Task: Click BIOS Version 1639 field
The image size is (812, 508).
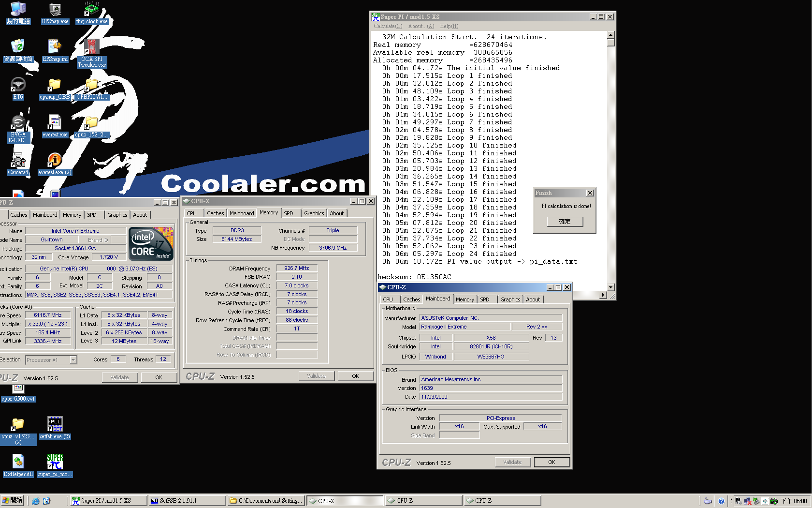Action: click(491, 388)
